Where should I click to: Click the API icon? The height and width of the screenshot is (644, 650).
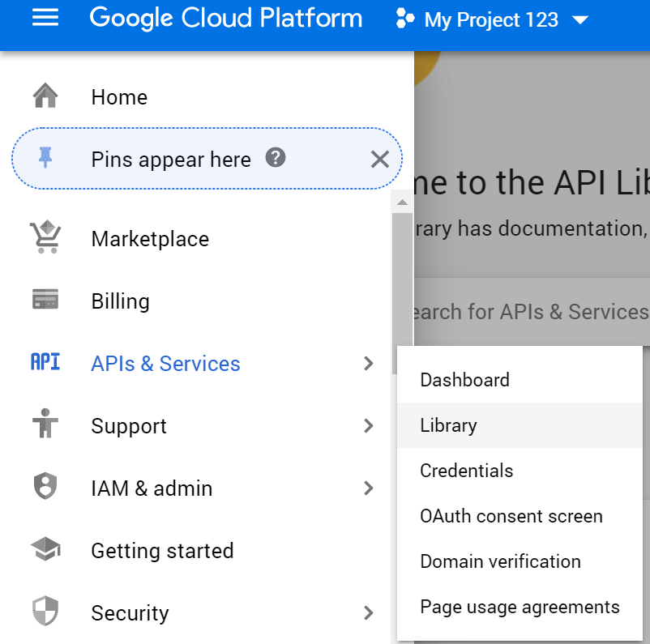tap(45, 362)
